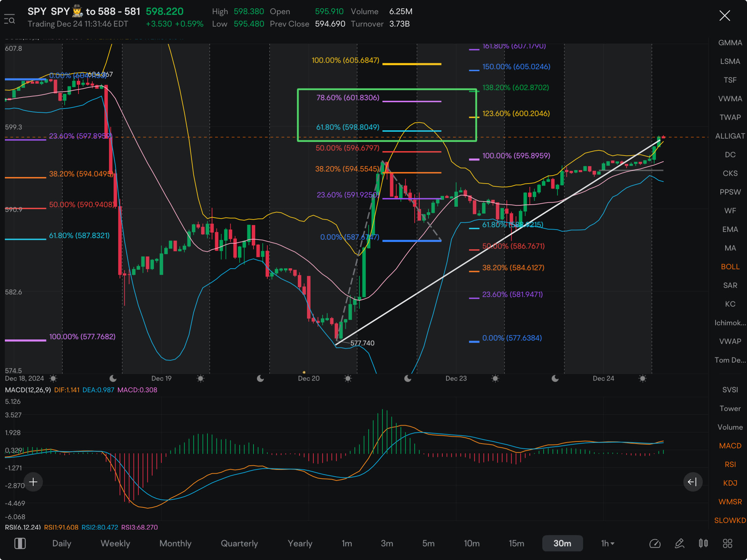Select the 123.60% (600.2046) extension label
747x560 pixels.
(x=516, y=113)
